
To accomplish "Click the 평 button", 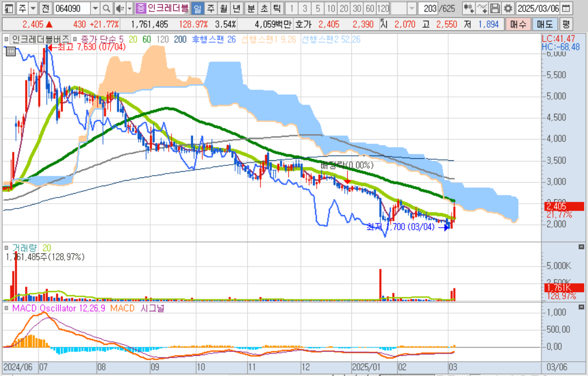I will pos(566,24).
